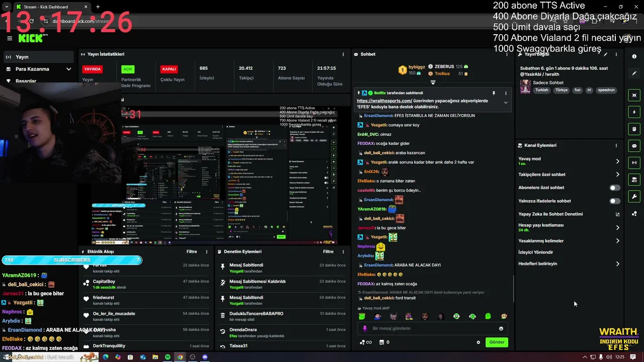644x362 pixels.
Task: Open chat settings gear icon
Action: tap(478, 342)
